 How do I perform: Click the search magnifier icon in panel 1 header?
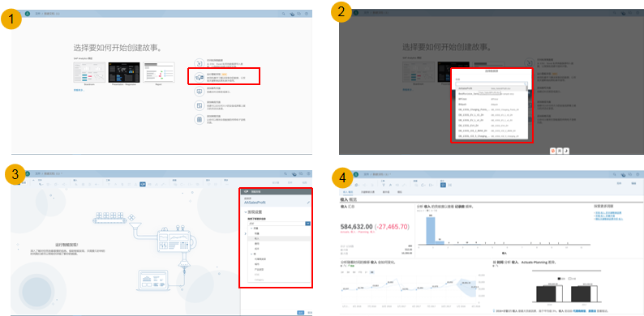click(x=283, y=14)
